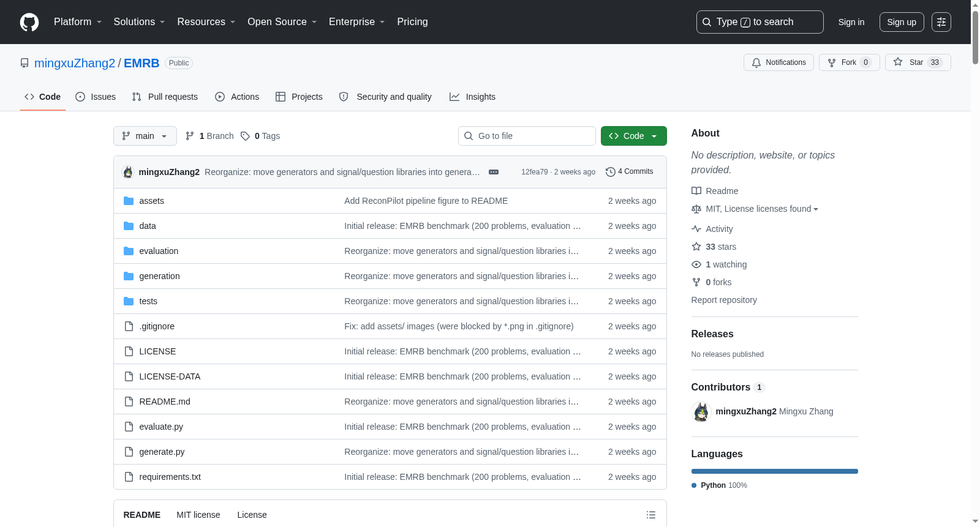Open the command palette icon in header
This screenshot has height=527, width=980.
click(x=941, y=22)
